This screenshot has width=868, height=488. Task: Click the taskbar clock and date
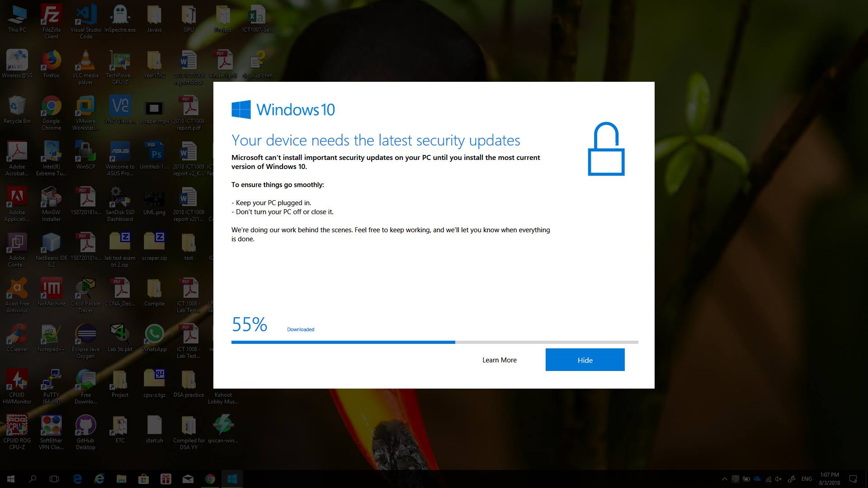pyautogui.click(x=830, y=479)
